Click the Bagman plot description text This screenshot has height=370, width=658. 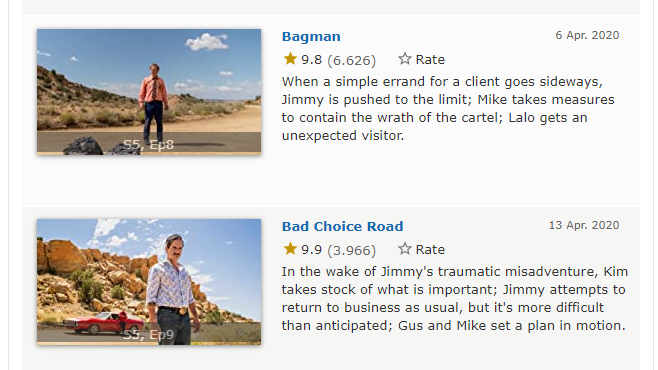click(x=448, y=109)
